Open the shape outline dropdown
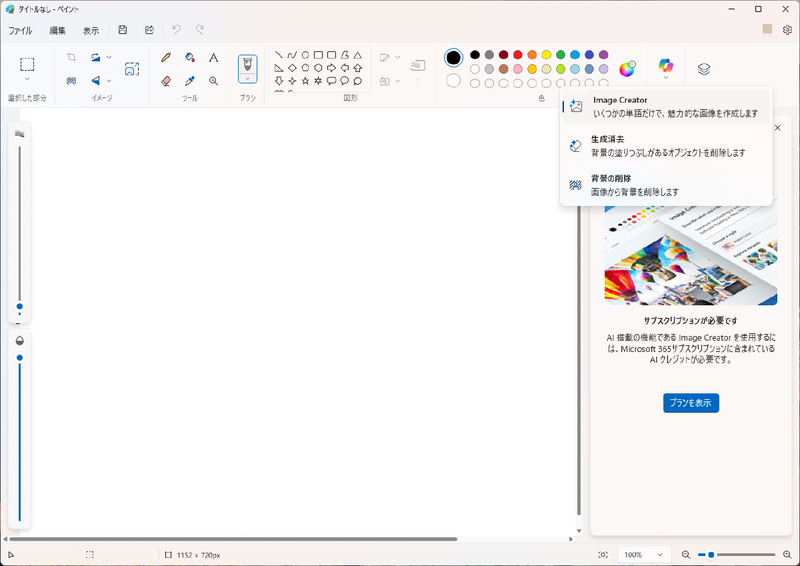This screenshot has height=566, width=800. [390, 57]
